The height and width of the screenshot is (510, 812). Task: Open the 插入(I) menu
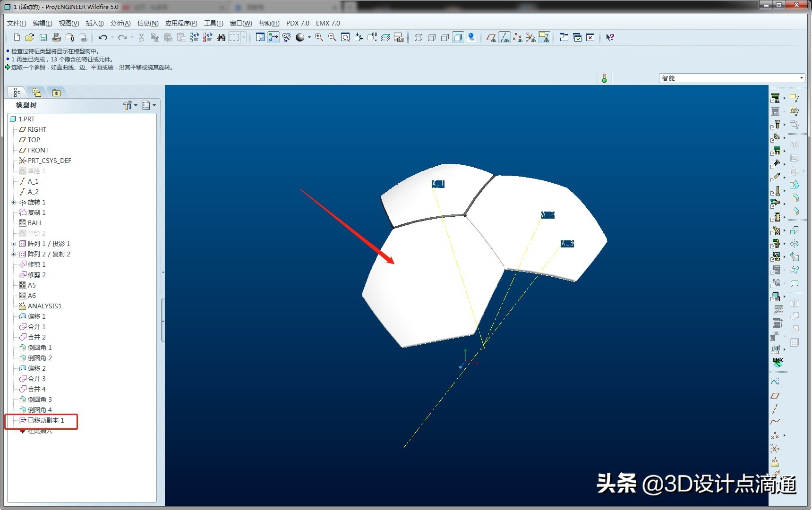point(94,23)
